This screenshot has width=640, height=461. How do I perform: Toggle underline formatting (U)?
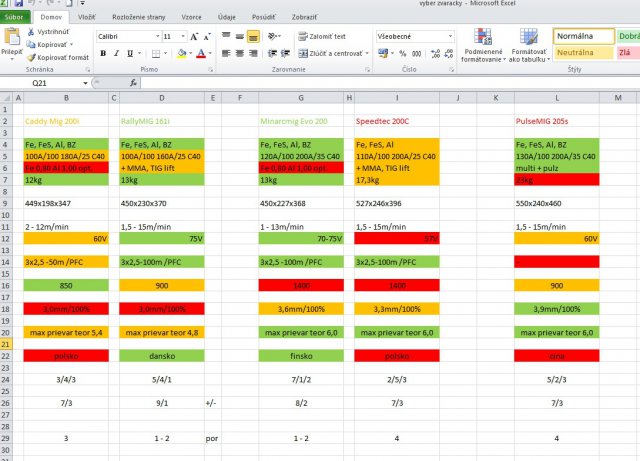tap(130, 53)
